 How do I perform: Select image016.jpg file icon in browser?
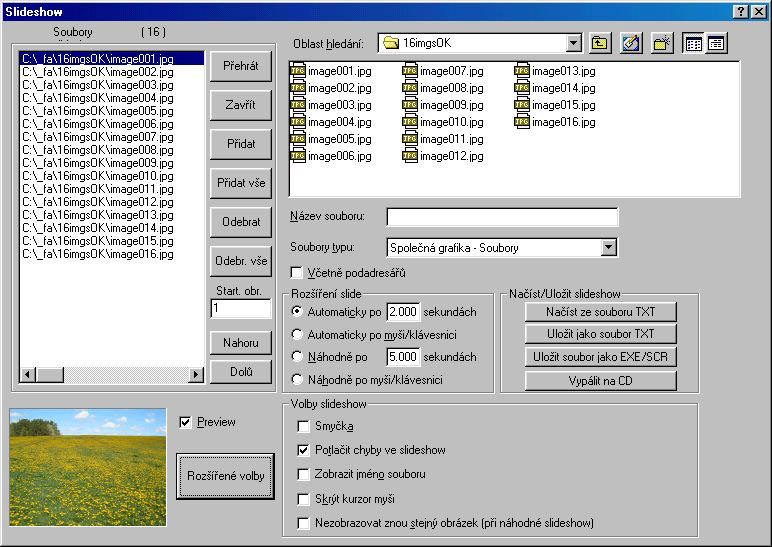click(x=522, y=122)
